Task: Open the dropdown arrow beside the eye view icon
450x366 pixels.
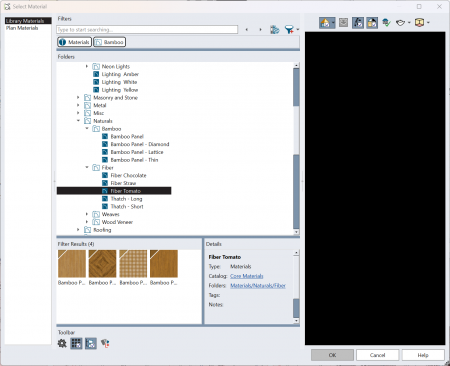Action: (x=409, y=23)
